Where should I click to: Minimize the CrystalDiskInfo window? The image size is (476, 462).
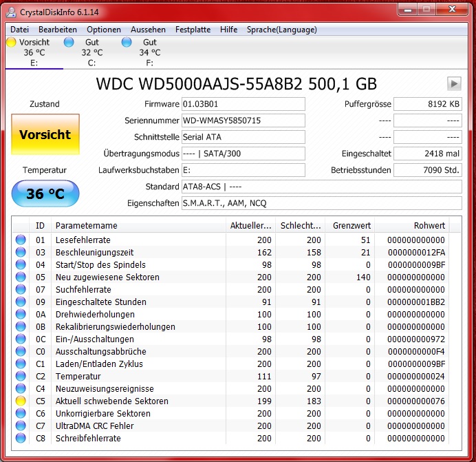[x=408, y=10]
